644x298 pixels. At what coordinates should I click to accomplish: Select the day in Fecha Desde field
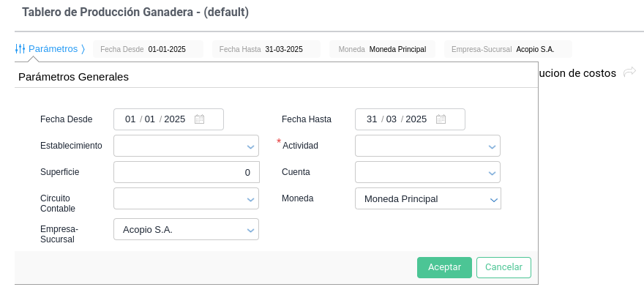(x=131, y=119)
